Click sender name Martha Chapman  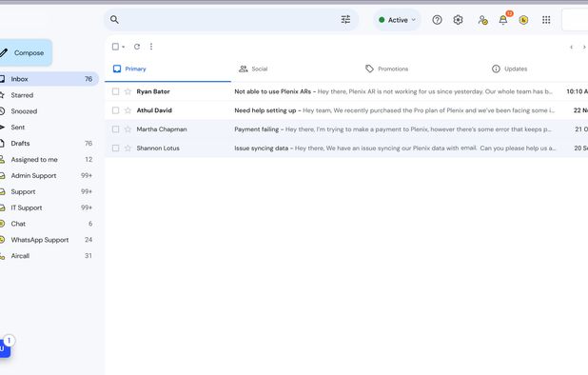(162, 129)
